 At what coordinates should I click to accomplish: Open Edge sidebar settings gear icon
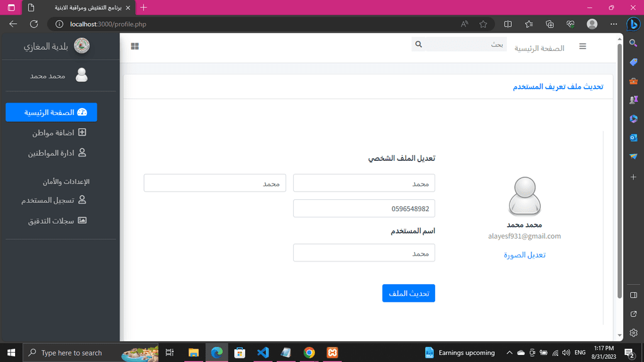click(633, 332)
